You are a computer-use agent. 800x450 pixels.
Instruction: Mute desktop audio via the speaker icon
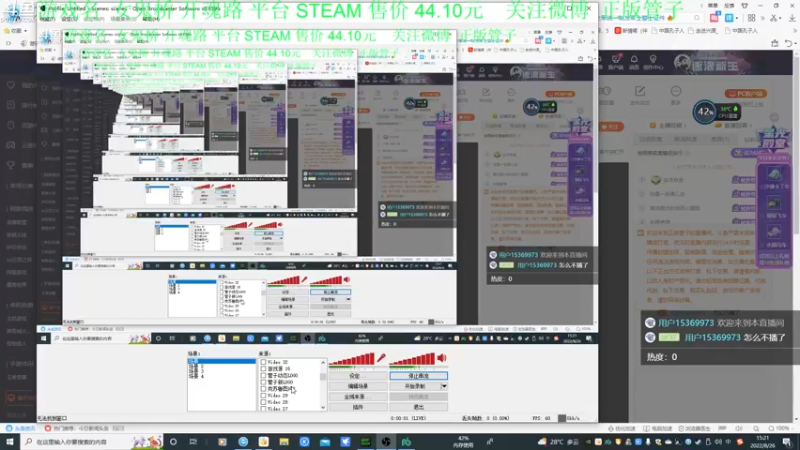click(442, 358)
